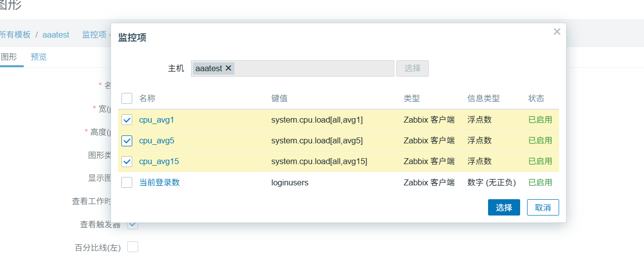Click the cpu_avg5 item name link

pos(156,141)
